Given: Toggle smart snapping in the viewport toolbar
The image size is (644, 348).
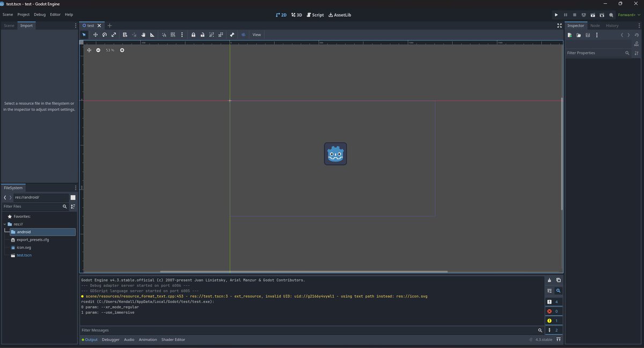Looking at the screenshot, I should 164,34.
